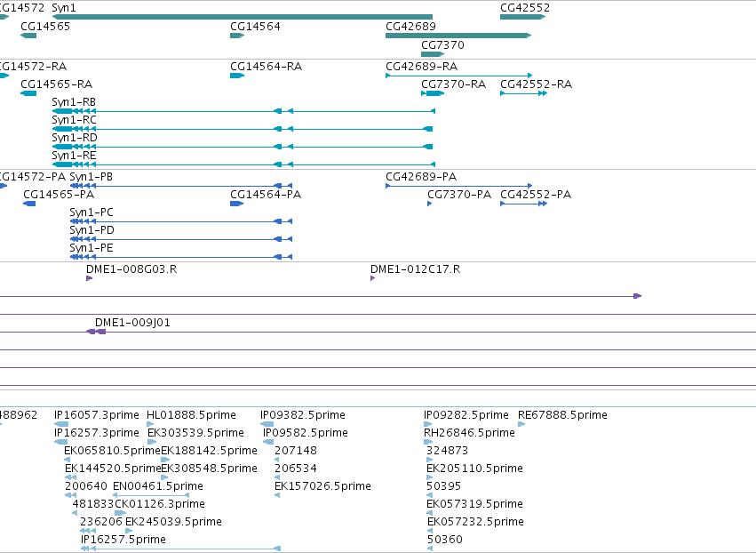Image resolution: width=756 pixels, height=553 pixels.
Task: Select the DME1-008G03.R feature label
Action: [131, 269]
